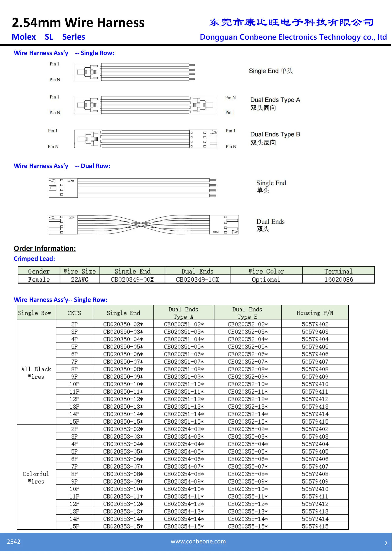Click the '2542' footer code

pyautogui.click(x=14, y=542)
